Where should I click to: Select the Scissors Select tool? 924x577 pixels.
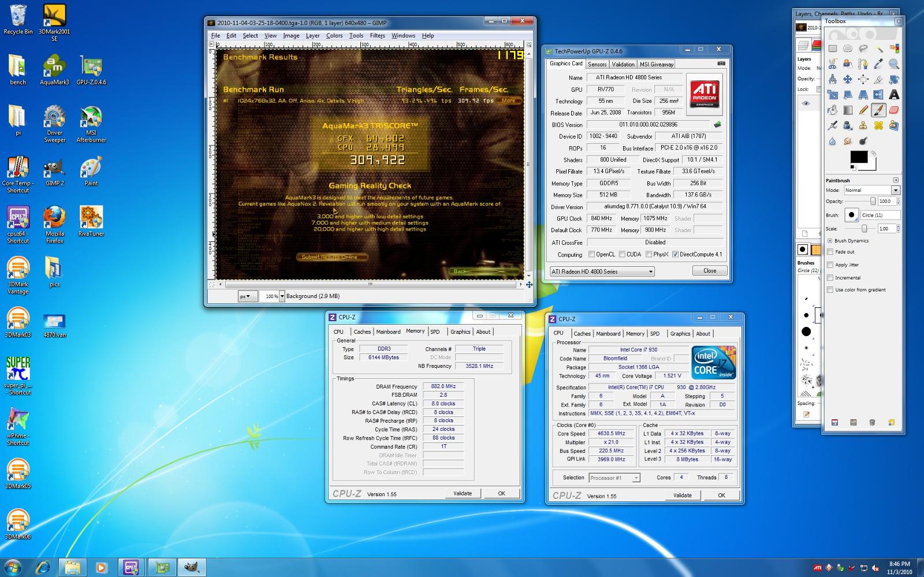(x=833, y=64)
